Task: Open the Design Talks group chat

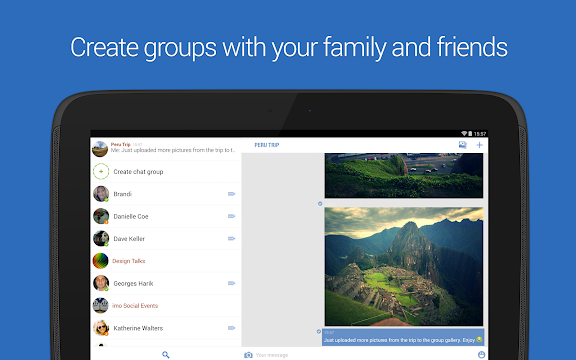Action: click(166, 261)
